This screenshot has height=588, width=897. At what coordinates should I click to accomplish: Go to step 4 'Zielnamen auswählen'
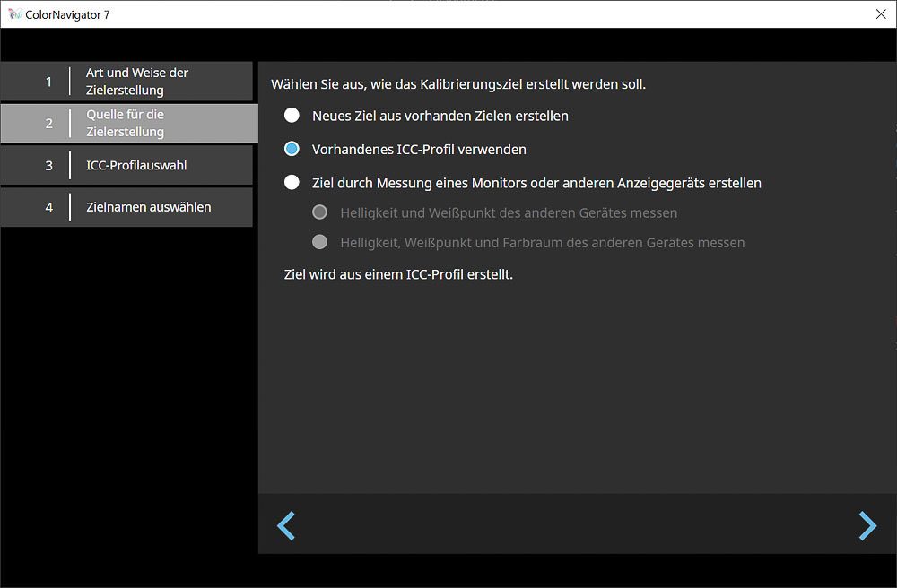126,207
